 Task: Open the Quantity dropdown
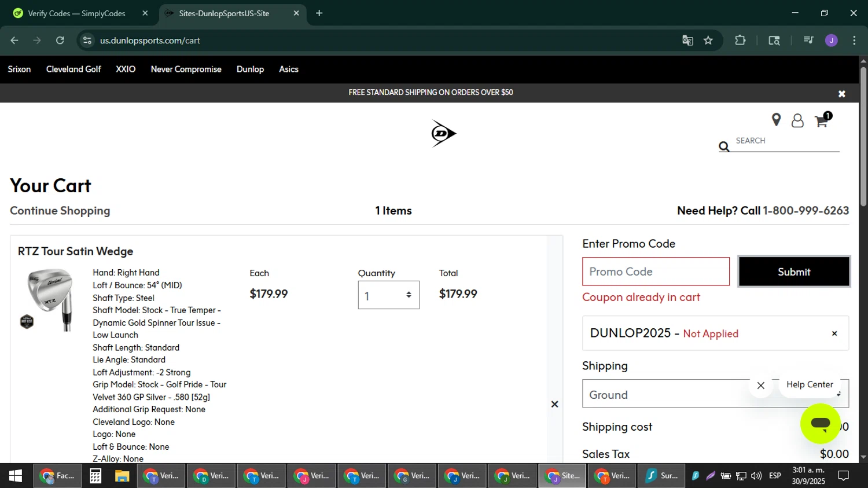388,295
